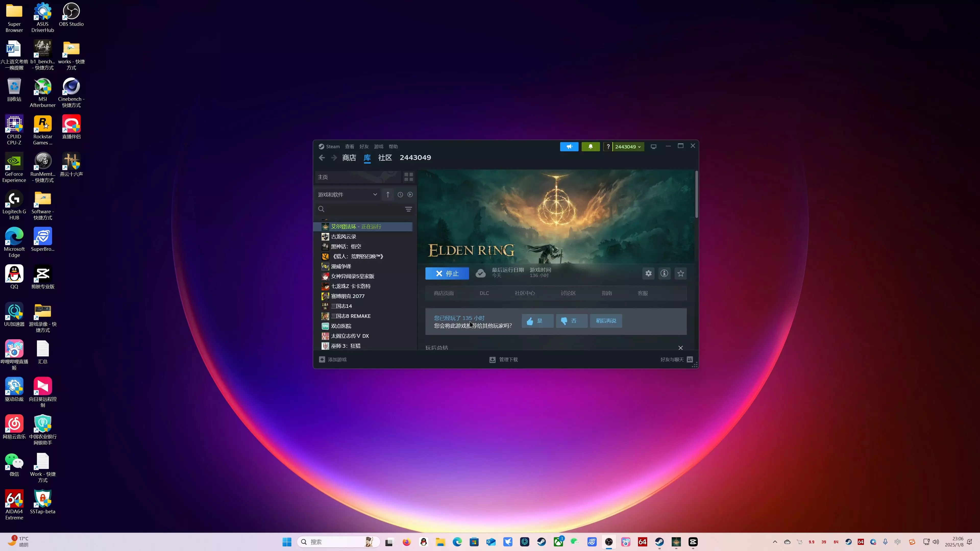This screenshot has height=551, width=980.
Task: Open the 帮助 menu
Action: click(x=393, y=146)
